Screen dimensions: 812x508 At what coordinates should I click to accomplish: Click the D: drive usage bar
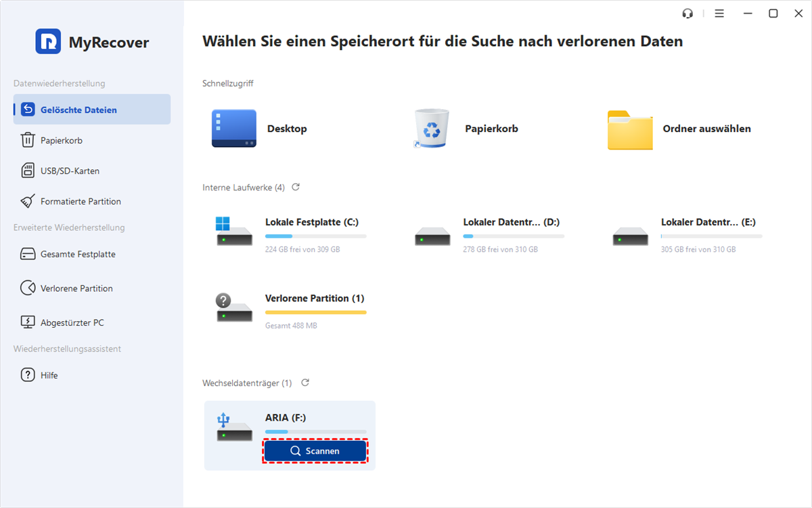pos(514,236)
